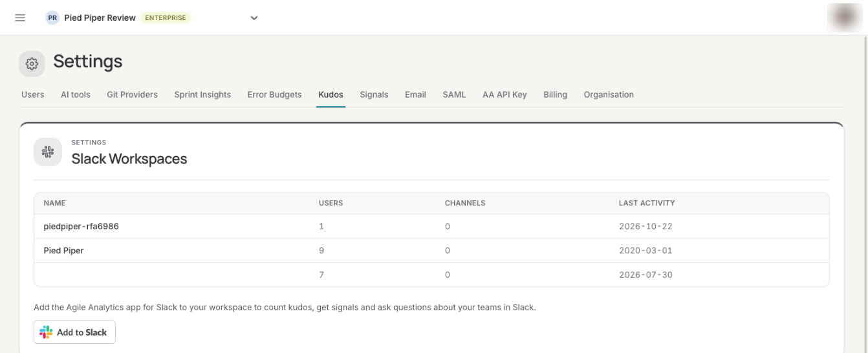
Task: Open the Signals tab
Action: click(374, 95)
